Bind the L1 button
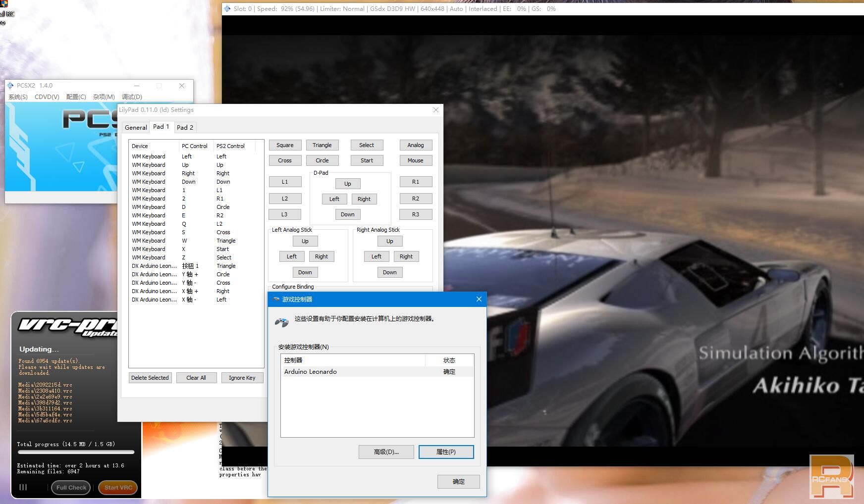This screenshot has width=864, height=504. (x=285, y=182)
